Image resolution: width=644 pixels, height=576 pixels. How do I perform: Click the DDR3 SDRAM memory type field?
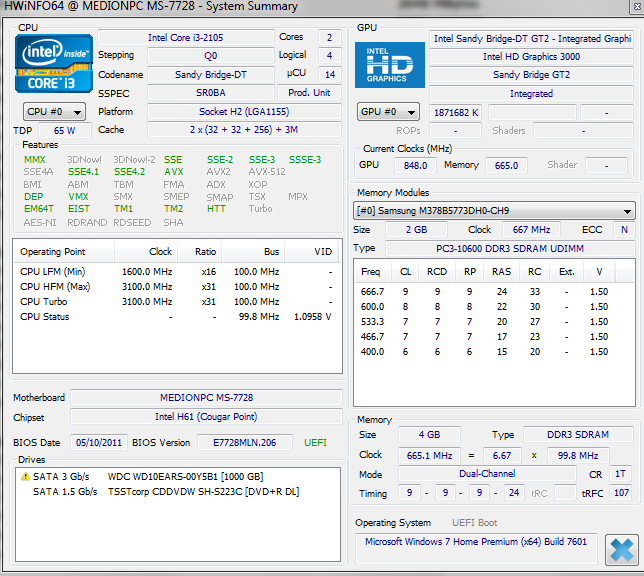coord(578,435)
